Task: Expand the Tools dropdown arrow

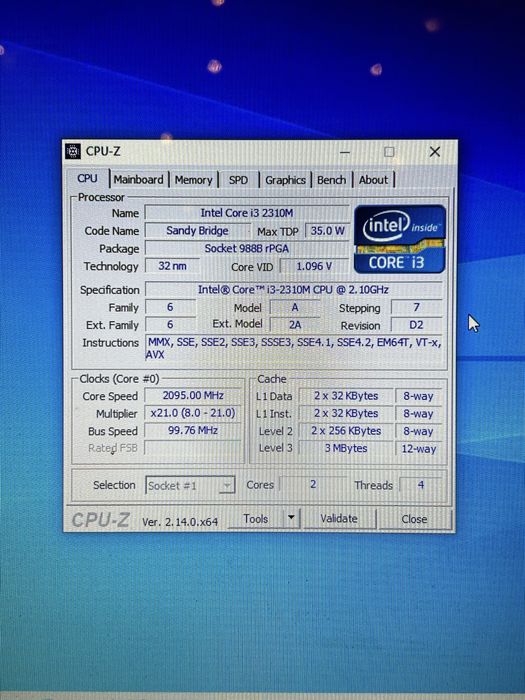Action: (x=291, y=518)
